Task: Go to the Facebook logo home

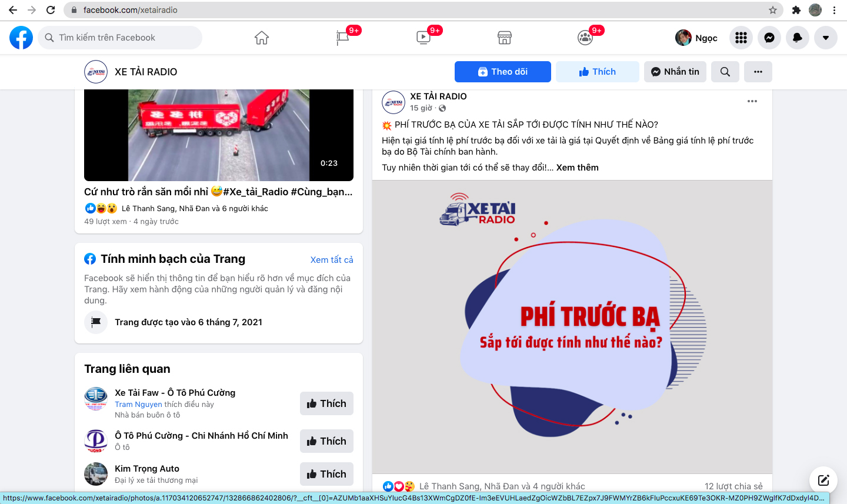Action: point(21,38)
